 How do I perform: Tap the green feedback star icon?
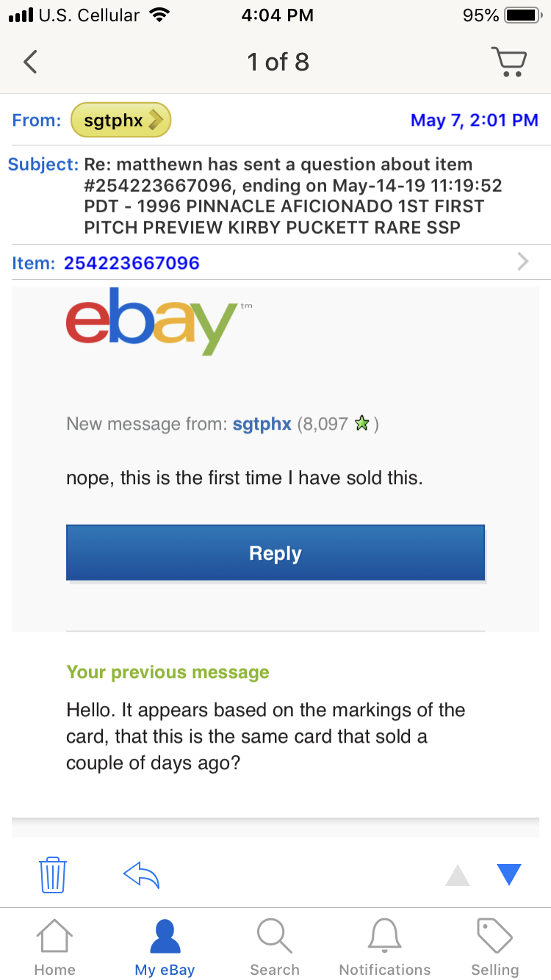(x=361, y=424)
